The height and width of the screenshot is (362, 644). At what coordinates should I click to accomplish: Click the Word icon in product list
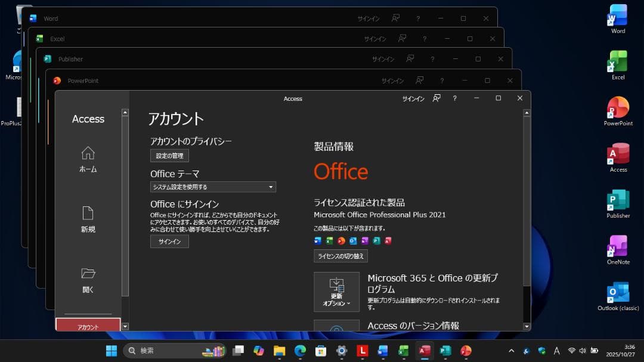318,241
